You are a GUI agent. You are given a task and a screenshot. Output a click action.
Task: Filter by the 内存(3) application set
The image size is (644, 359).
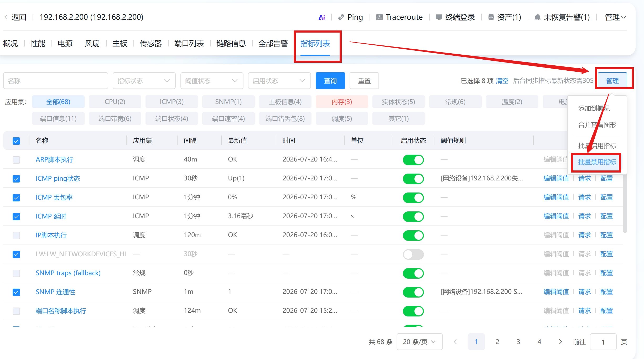click(342, 102)
